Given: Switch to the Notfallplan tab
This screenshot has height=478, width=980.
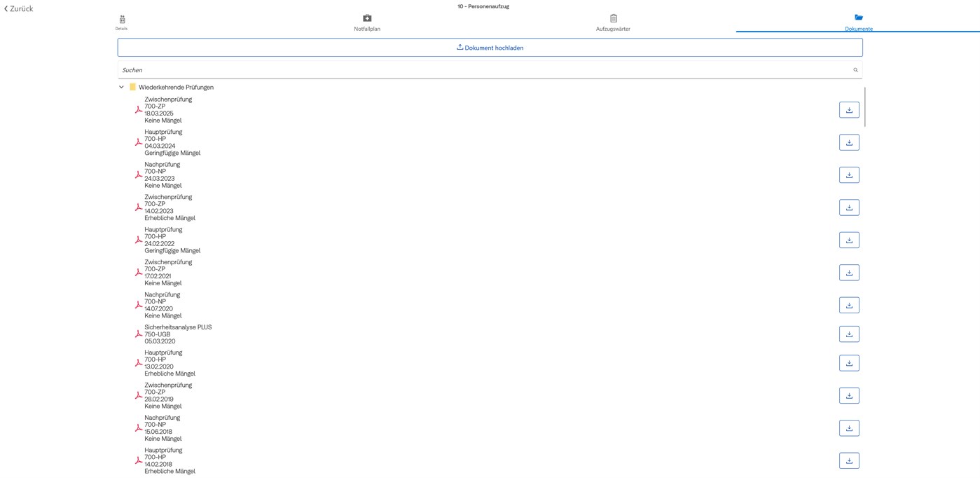Looking at the screenshot, I should click(x=367, y=23).
